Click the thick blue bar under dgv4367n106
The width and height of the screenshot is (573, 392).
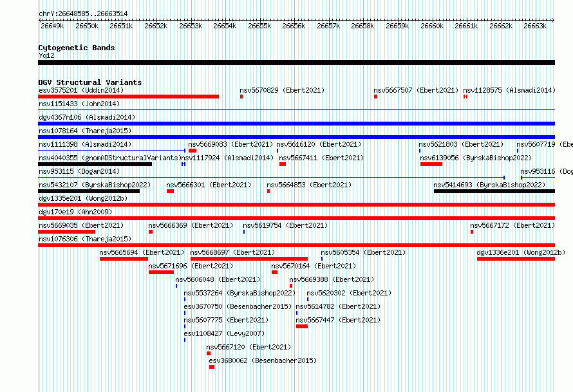coord(296,124)
